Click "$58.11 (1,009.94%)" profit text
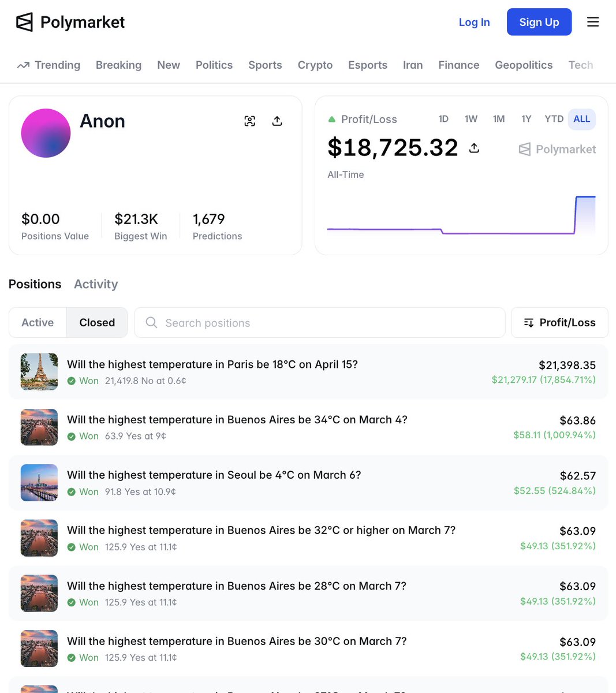This screenshot has width=616, height=693. pyautogui.click(x=554, y=435)
